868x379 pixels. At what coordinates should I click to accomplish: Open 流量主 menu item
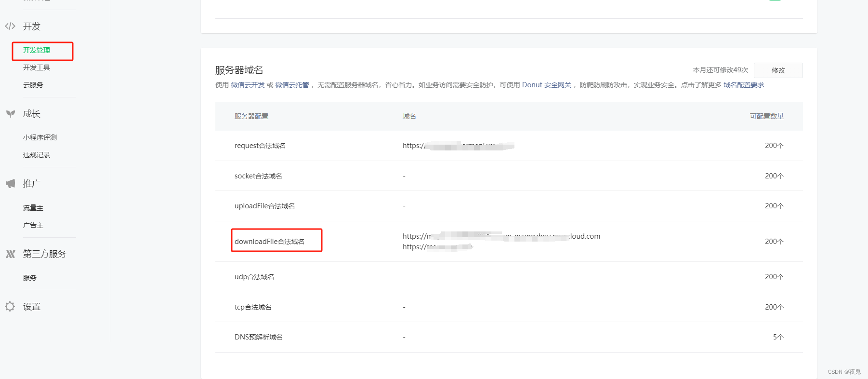[x=33, y=208]
